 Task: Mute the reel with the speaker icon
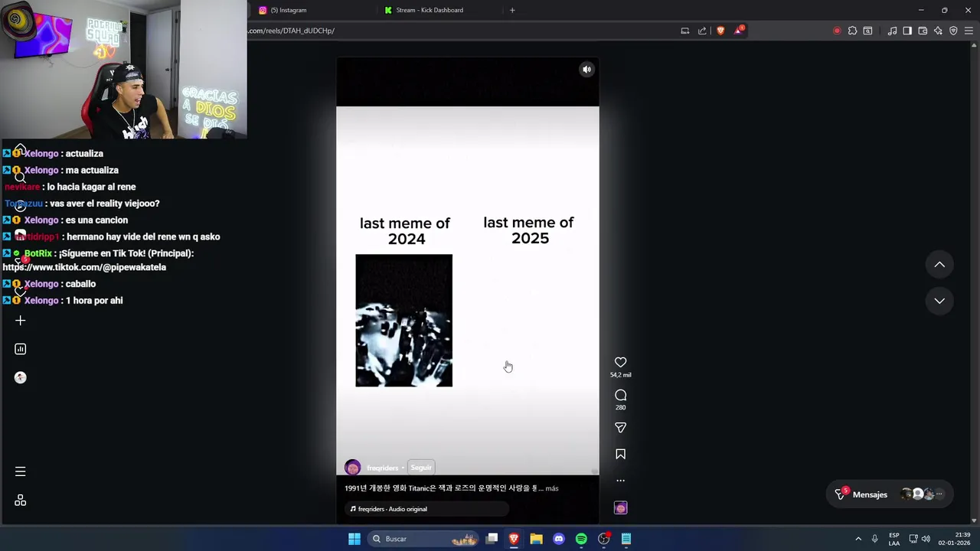click(586, 70)
